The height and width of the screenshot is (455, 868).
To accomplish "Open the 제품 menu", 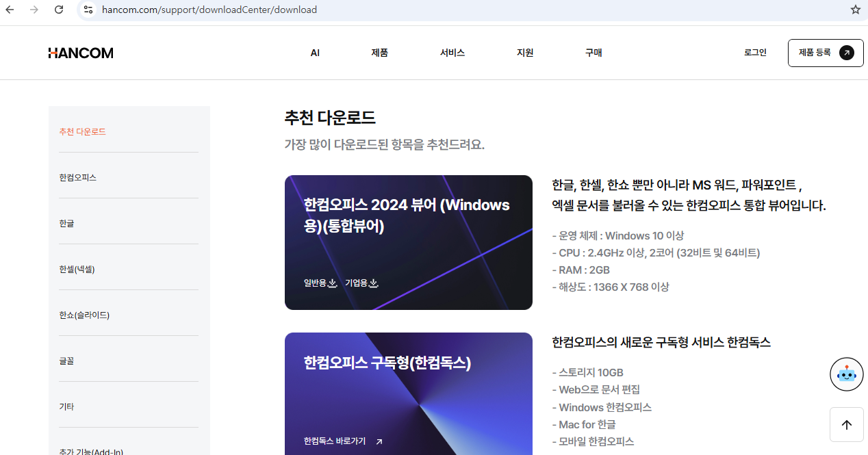I will (380, 53).
